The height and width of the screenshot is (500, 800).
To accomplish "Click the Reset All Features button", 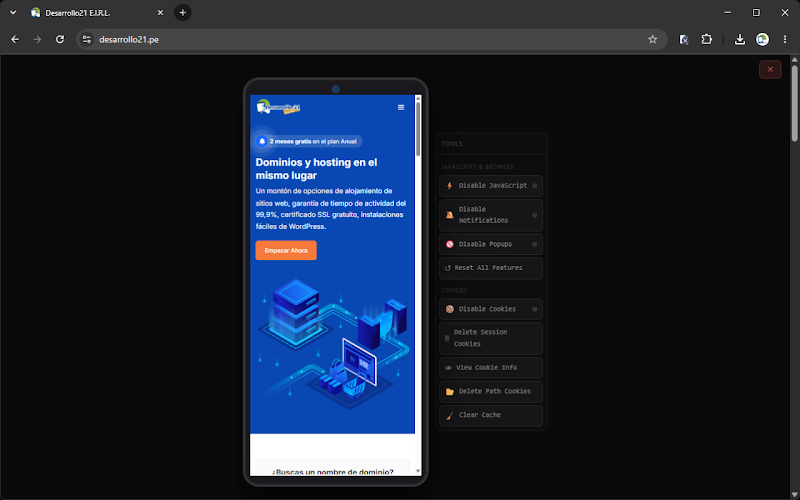I will pos(491,268).
